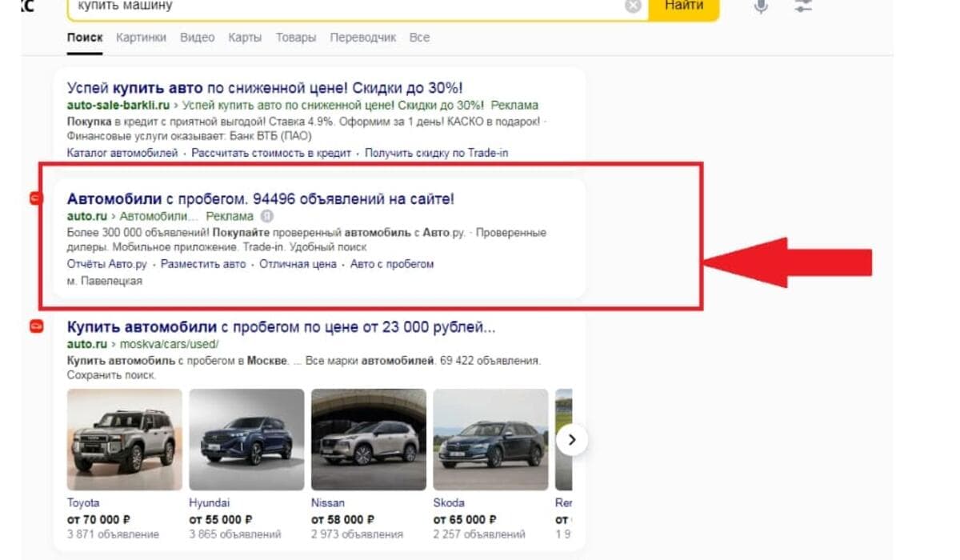
Task: Click 2 973 объявления count
Action: tap(357, 534)
